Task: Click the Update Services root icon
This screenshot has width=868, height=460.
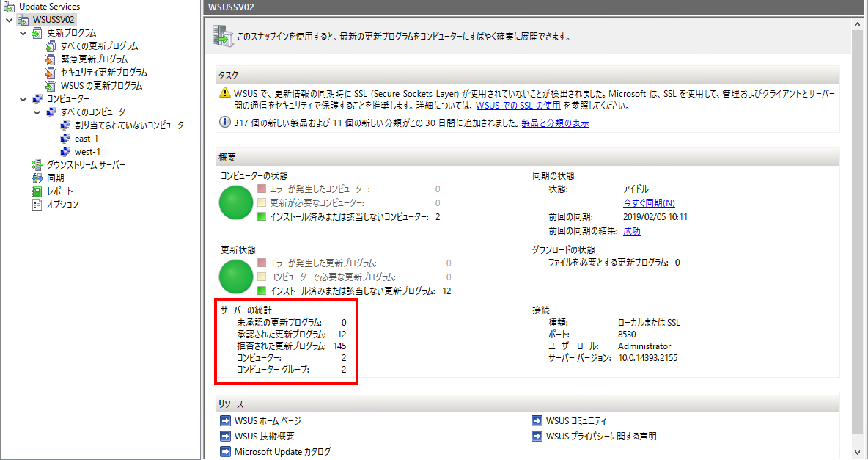Action: [x=11, y=7]
